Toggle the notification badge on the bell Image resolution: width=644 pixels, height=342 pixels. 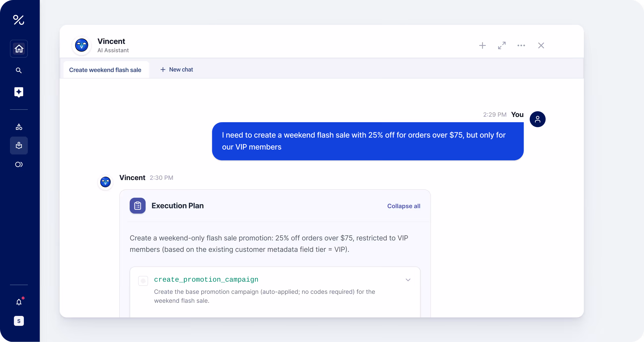pos(23,298)
